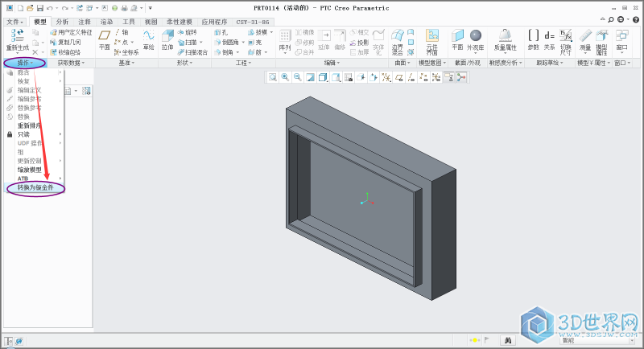
Task: Click the 轴 (Axis) datum tool
Action: [122, 32]
